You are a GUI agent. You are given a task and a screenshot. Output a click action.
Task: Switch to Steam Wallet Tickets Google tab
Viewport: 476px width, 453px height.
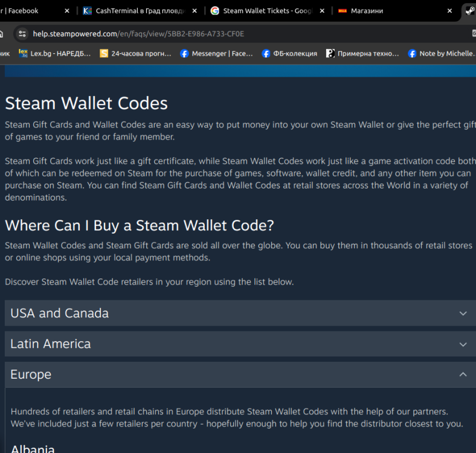267,11
